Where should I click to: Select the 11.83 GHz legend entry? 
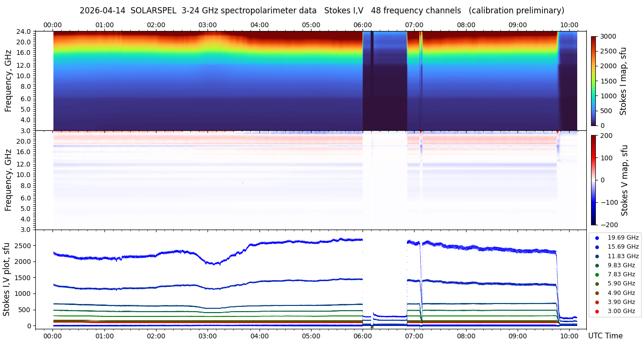click(615, 256)
